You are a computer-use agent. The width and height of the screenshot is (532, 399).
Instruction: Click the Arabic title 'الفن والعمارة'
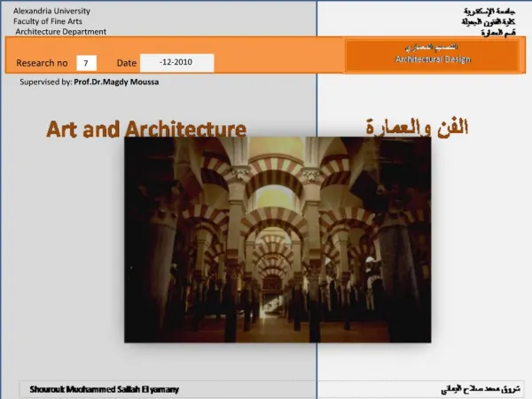click(x=417, y=127)
